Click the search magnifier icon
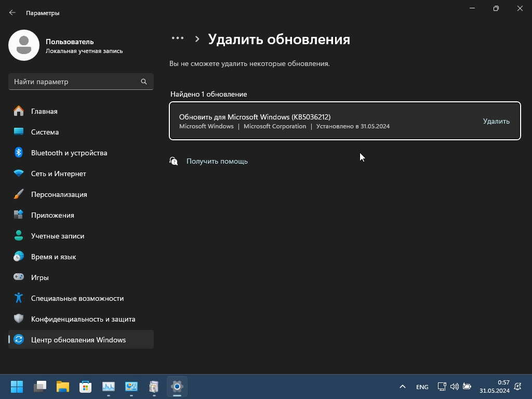 [144, 82]
